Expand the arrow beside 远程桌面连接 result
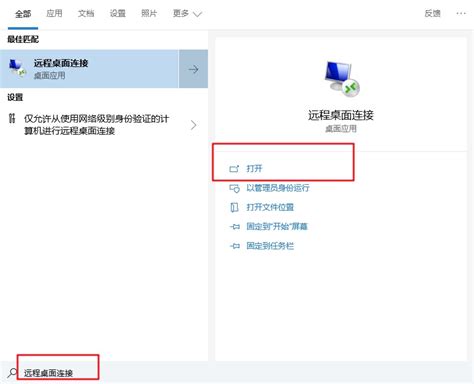 click(193, 69)
